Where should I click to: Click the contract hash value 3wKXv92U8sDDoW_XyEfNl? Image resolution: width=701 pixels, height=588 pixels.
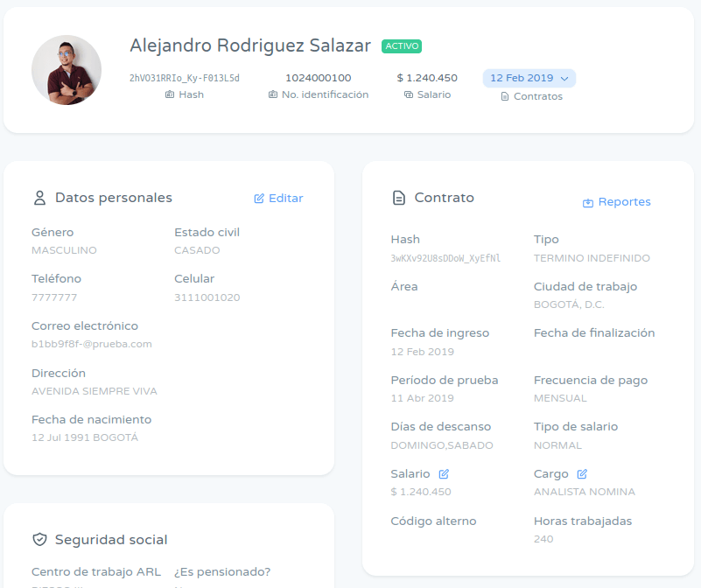point(445,258)
